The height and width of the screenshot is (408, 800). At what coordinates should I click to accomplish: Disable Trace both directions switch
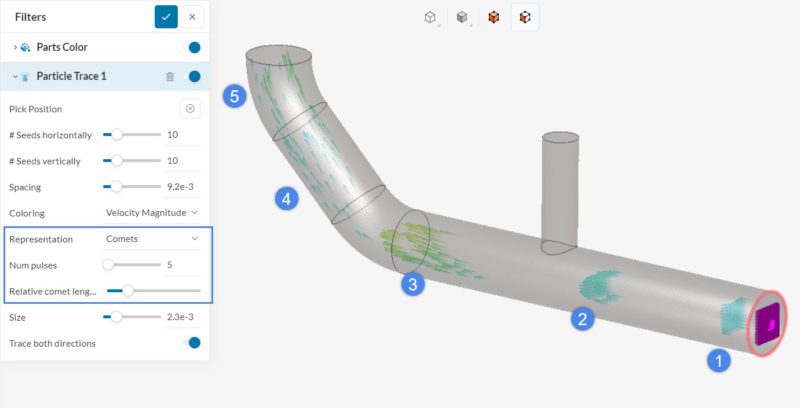click(x=194, y=343)
